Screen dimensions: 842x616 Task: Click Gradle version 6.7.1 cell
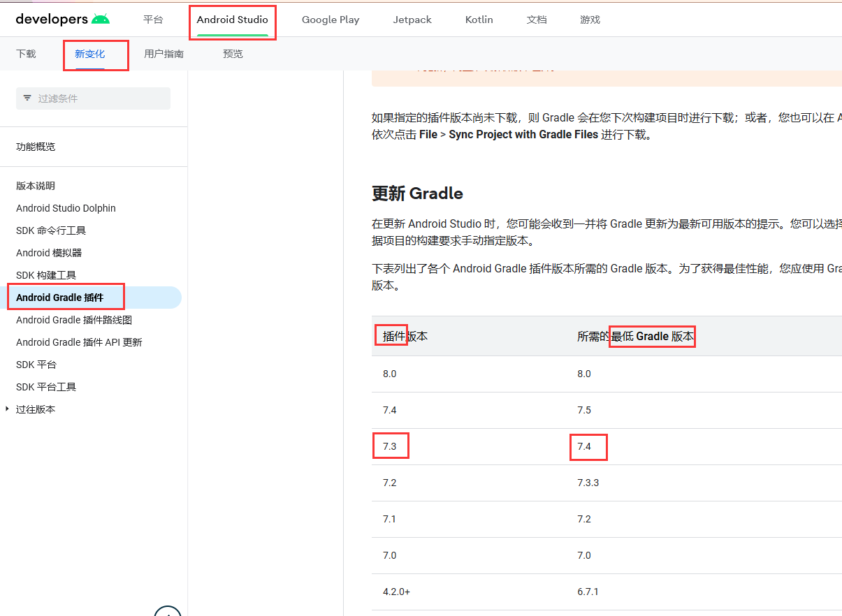(x=588, y=592)
